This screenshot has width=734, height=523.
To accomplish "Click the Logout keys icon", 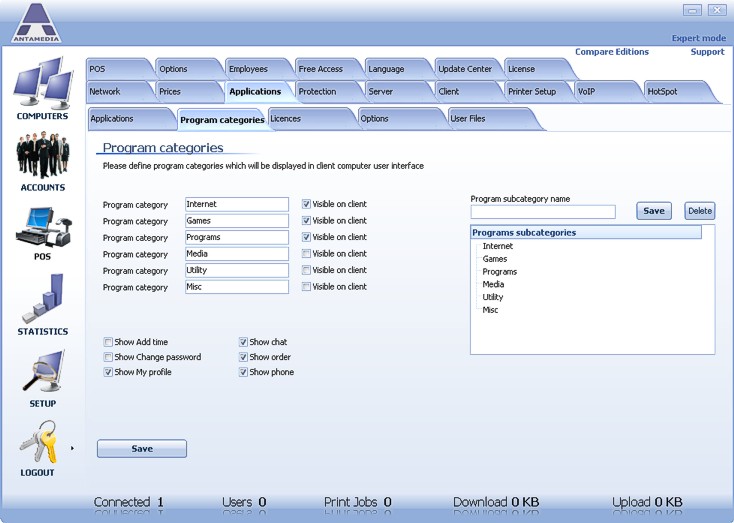I will tap(38, 442).
